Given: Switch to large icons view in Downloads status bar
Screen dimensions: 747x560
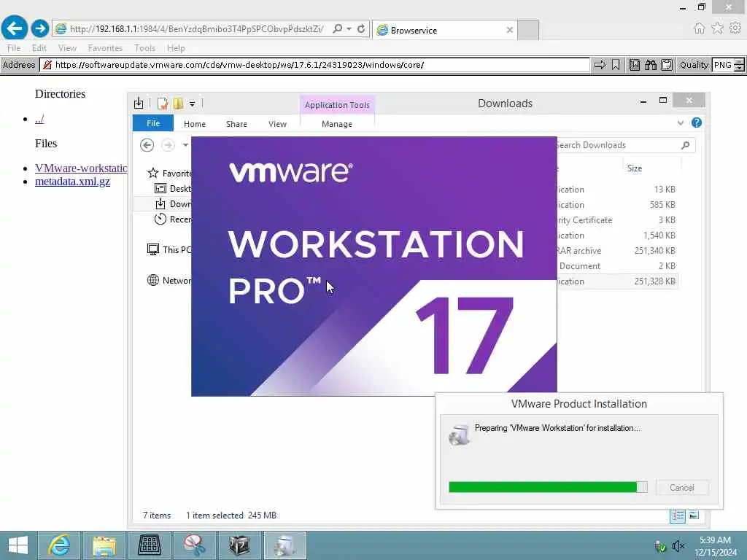Looking at the screenshot, I should coord(694,516).
